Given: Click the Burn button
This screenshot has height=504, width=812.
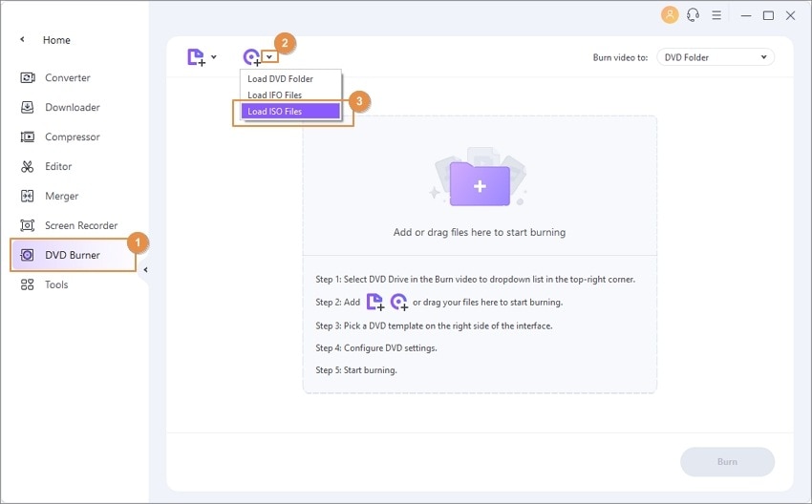Looking at the screenshot, I should (727, 462).
